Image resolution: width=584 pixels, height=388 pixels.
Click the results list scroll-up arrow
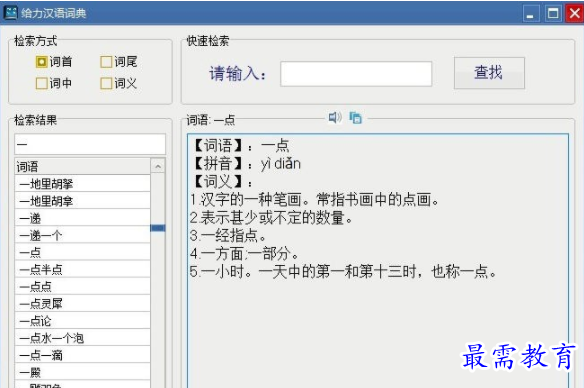158,166
